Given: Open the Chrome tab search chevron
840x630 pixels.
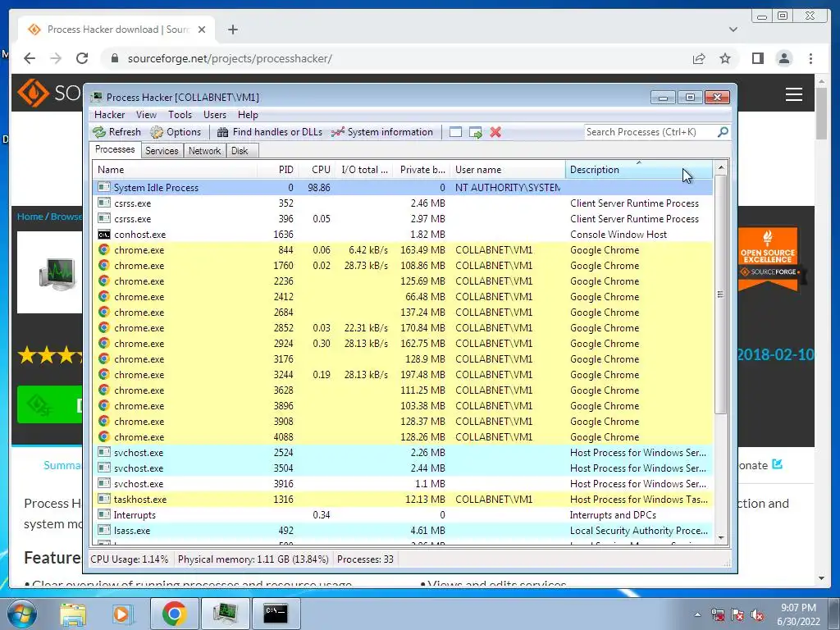Looking at the screenshot, I should [x=733, y=30].
